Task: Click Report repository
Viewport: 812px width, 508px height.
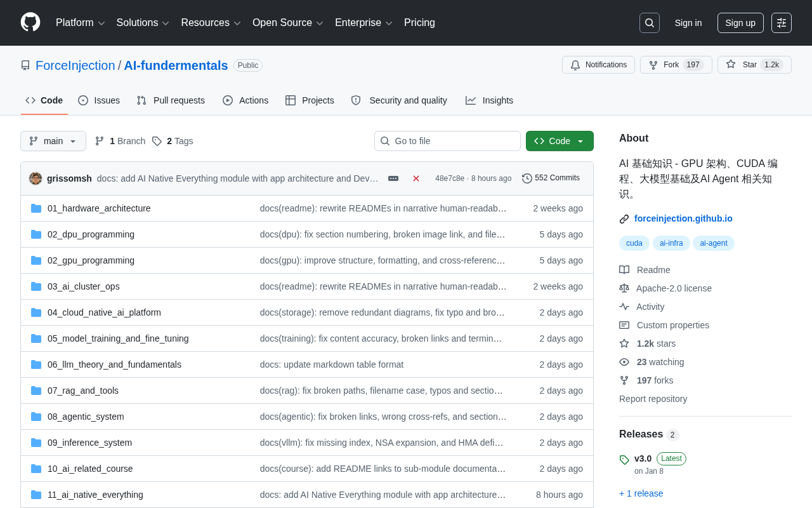Action: (653, 399)
